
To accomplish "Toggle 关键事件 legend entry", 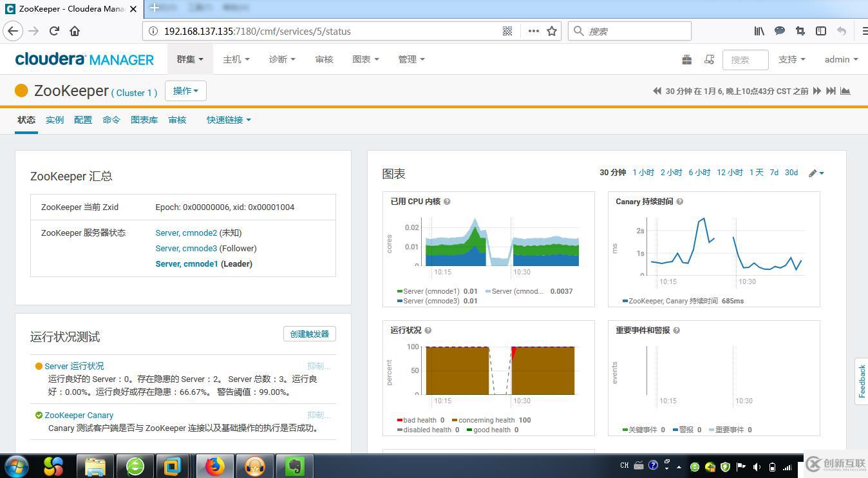I will coord(643,430).
